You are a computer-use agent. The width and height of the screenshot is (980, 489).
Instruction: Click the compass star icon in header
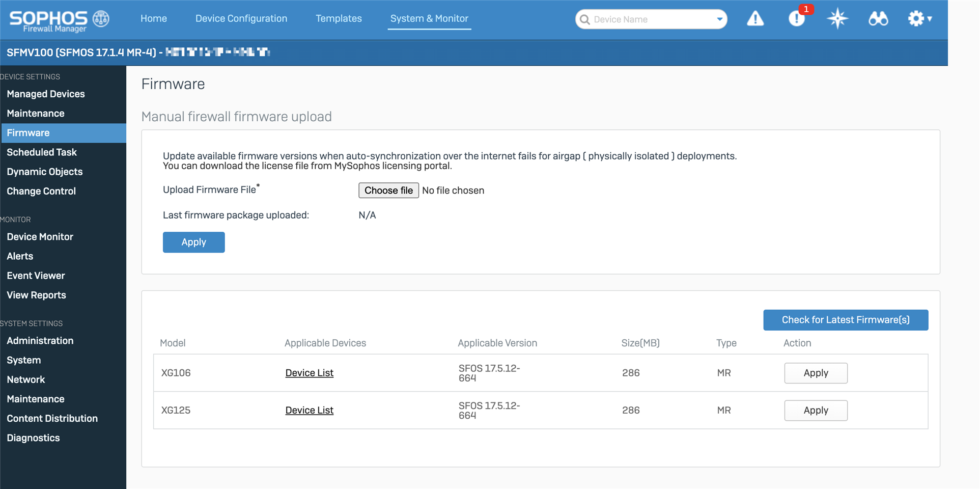(x=837, y=19)
